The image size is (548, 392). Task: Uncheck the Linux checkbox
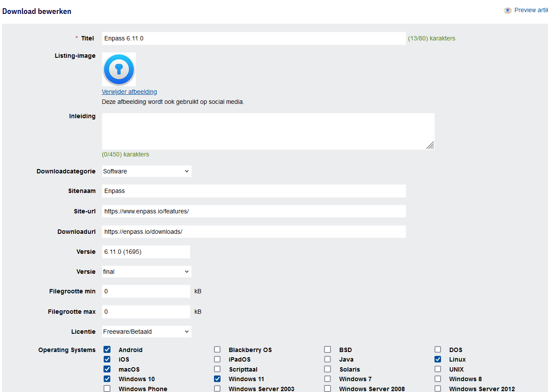click(438, 359)
